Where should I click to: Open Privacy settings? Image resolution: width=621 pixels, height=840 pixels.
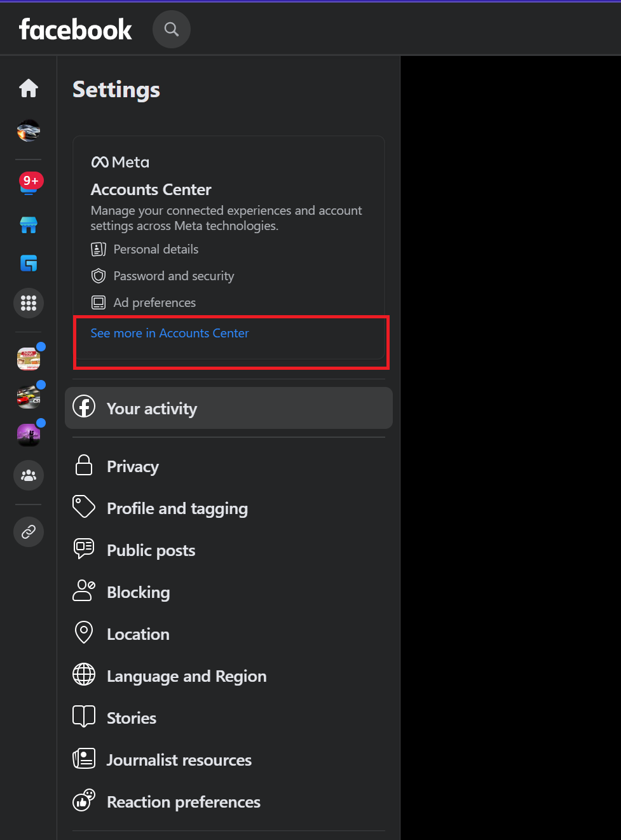click(229, 466)
